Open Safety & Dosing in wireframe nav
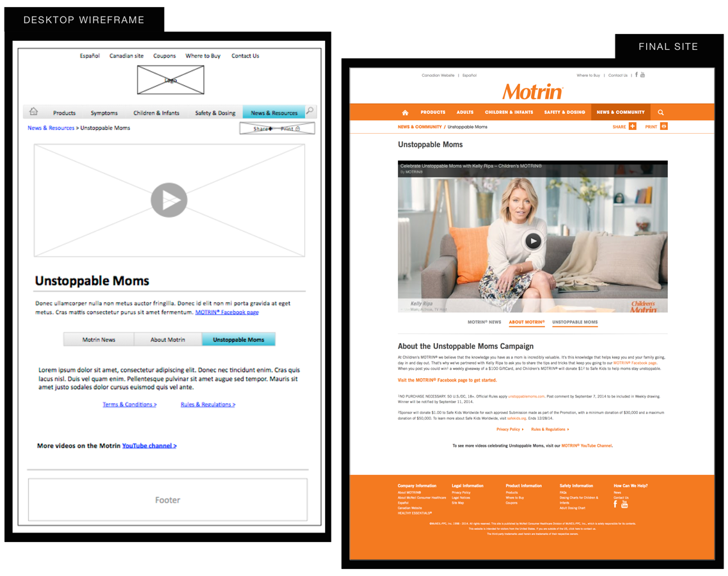This screenshot has width=728, height=576. point(215,113)
